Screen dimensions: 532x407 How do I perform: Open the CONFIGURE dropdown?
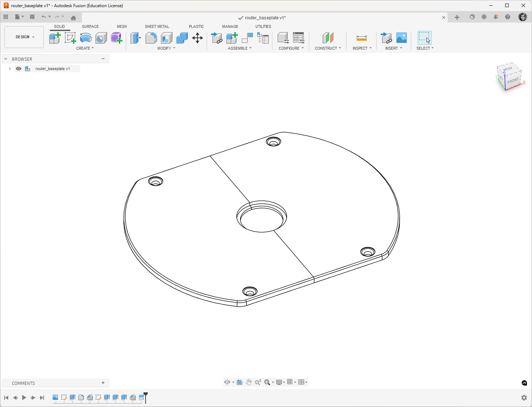(291, 48)
